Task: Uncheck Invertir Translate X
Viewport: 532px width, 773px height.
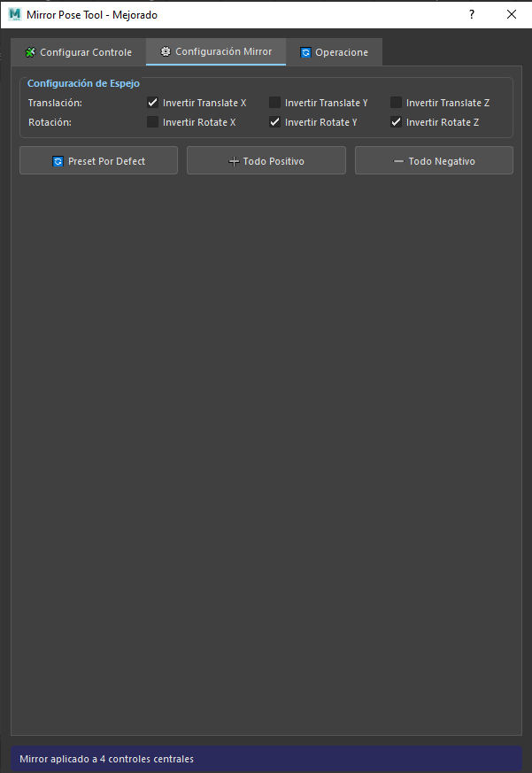Action: tap(153, 103)
